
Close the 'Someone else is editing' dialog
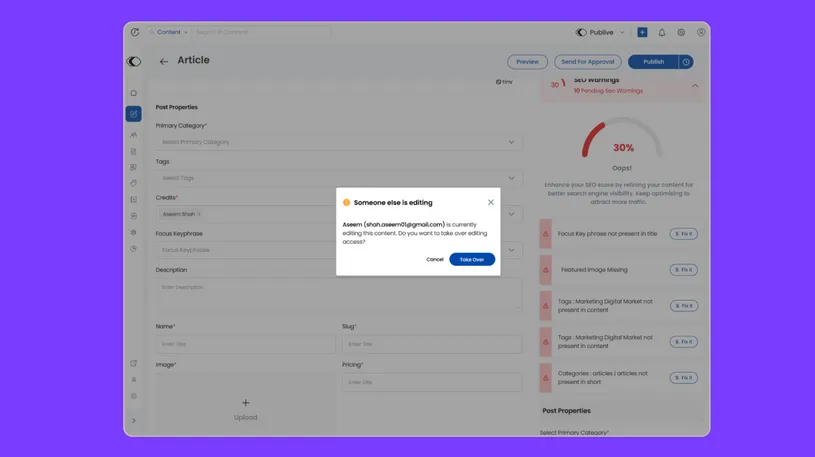tap(491, 202)
